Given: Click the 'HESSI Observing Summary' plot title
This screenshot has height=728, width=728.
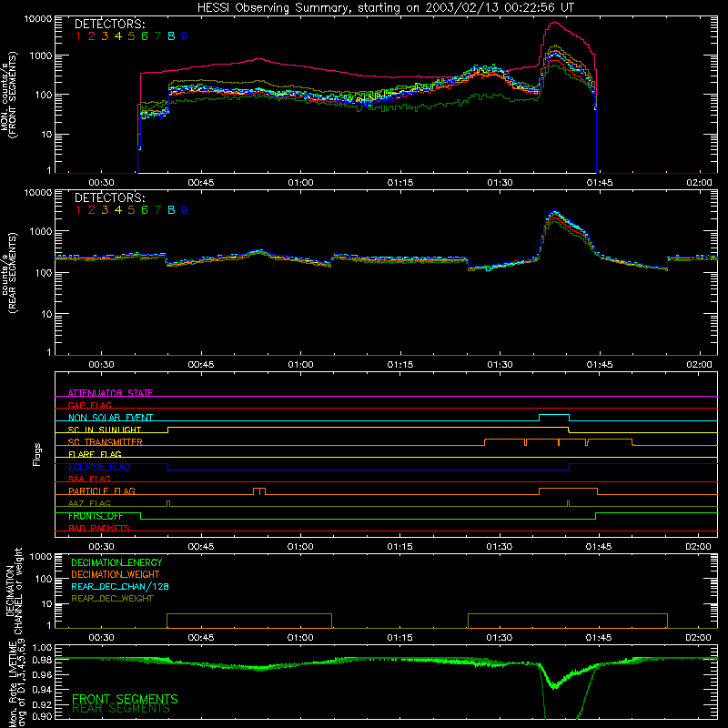Looking at the screenshot, I should coord(385,8).
